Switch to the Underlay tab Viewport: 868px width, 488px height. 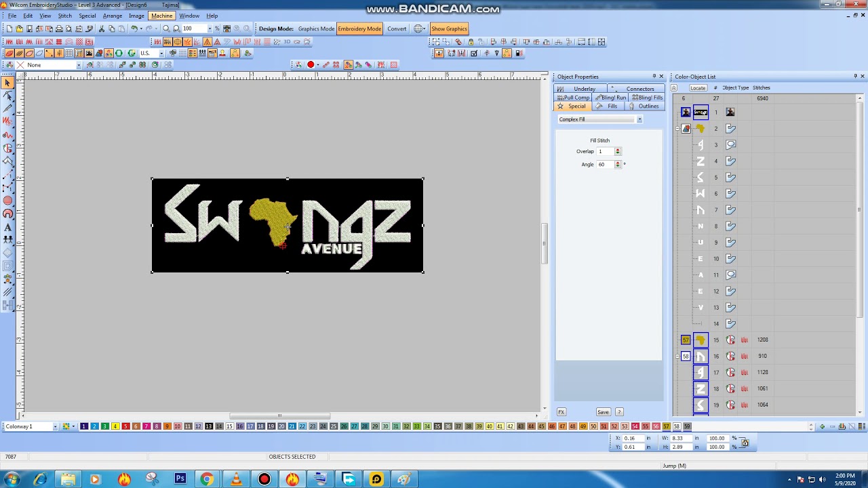click(580, 89)
